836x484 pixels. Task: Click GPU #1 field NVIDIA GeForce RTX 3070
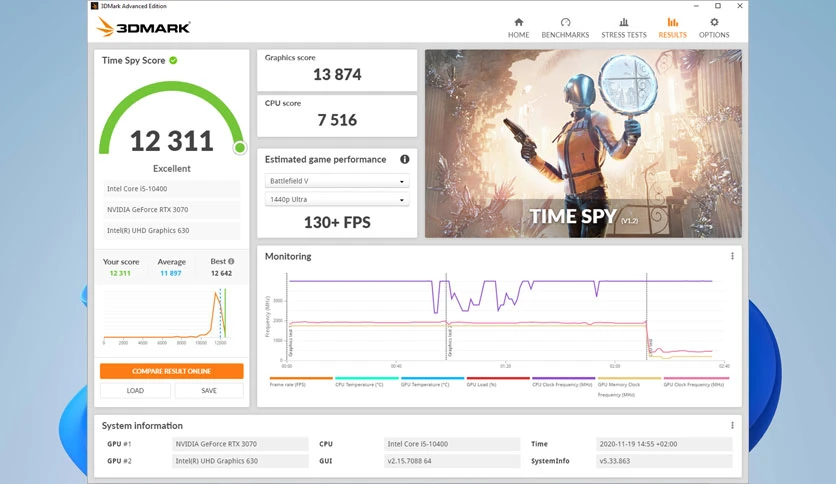[x=240, y=443]
